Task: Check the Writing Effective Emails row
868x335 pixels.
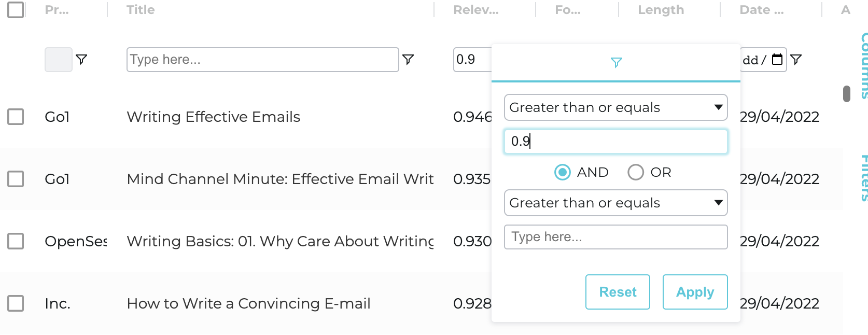Action: coord(16,117)
